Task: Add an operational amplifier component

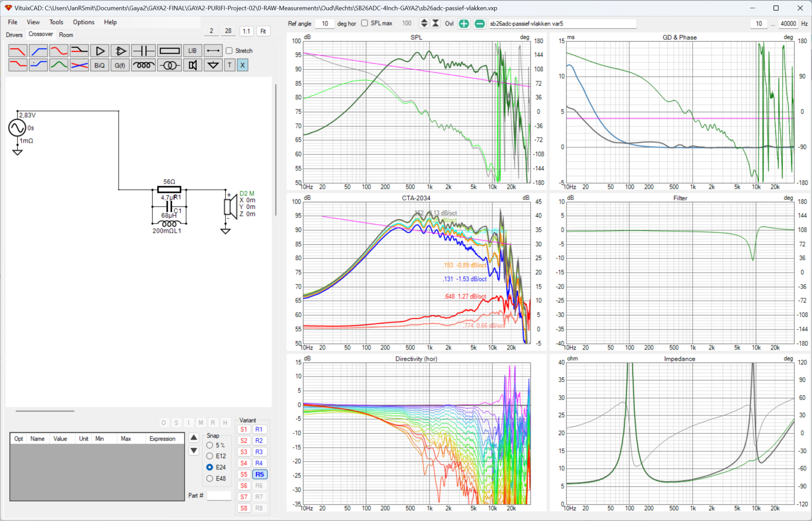Action: point(120,51)
